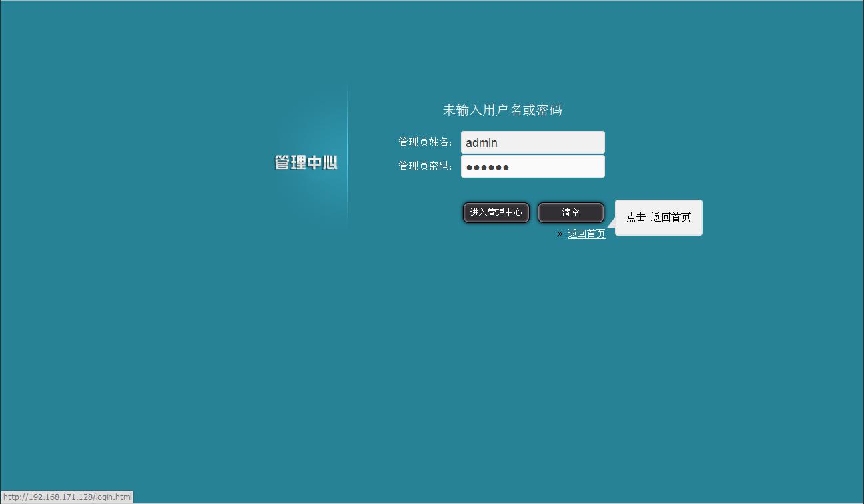Click the 管理中心 logo title
Viewport: 864px width, 504px height.
306,162
